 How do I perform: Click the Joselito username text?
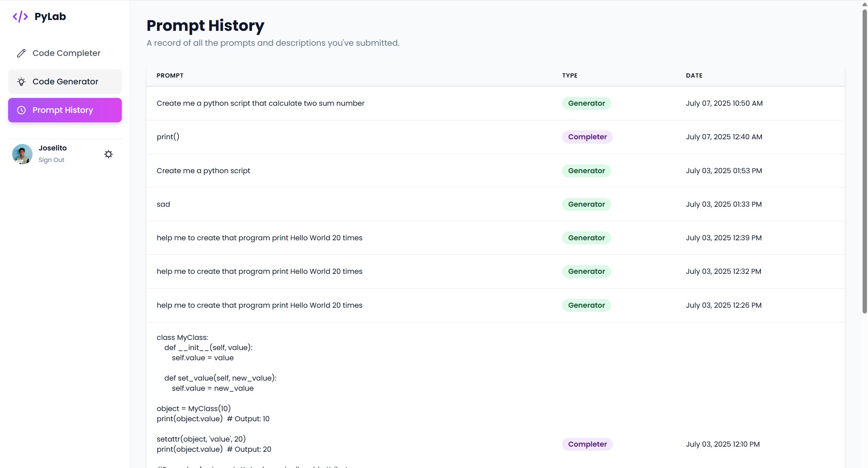(x=53, y=148)
